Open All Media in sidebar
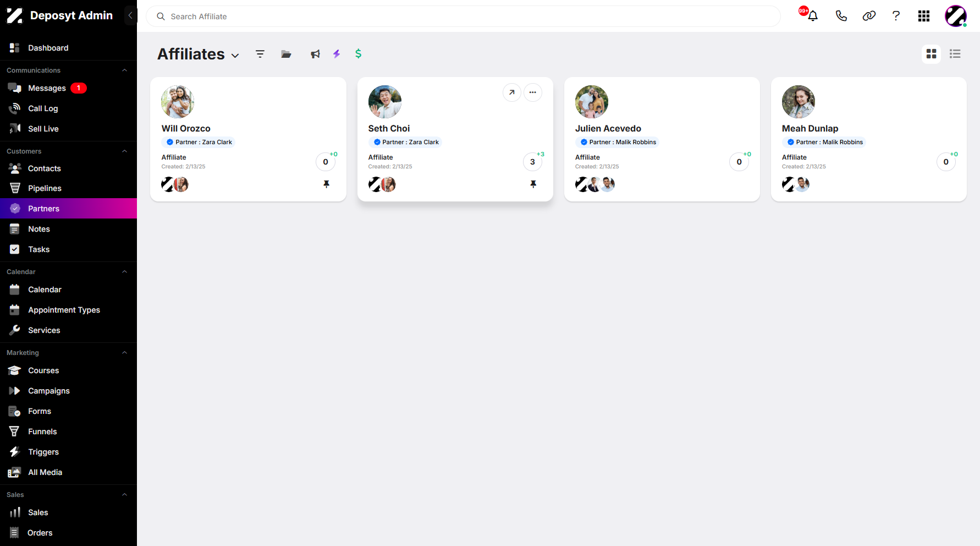The width and height of the screenshot is (980, 546). coord(68,472)
